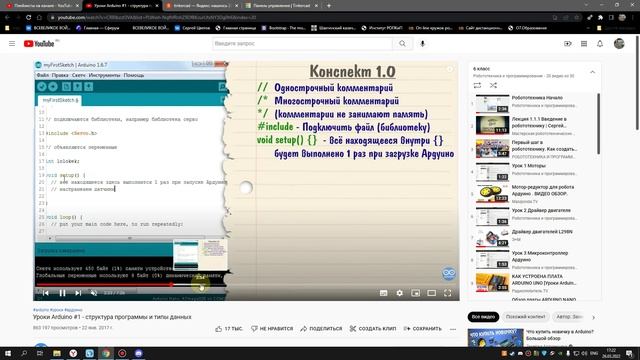Open Chrome from the taskbar
The height and width of the screenshot is (360, 640).
pos(106,353)
